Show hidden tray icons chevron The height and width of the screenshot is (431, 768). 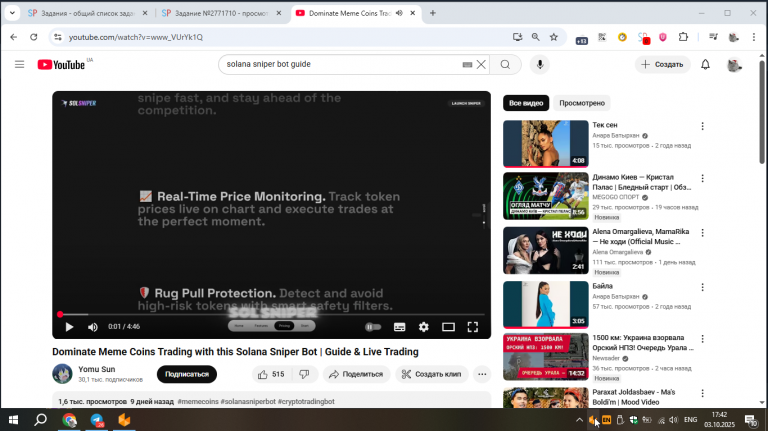(x=579, y=420)
